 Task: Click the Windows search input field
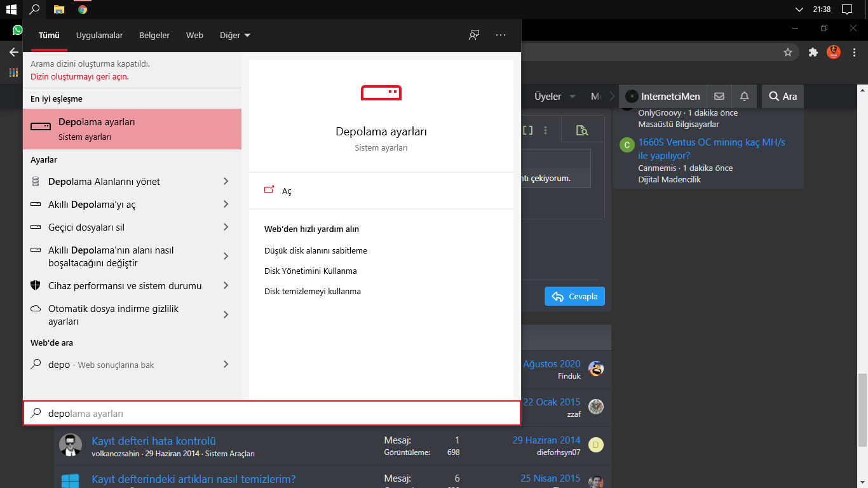(x=272, y=414)
